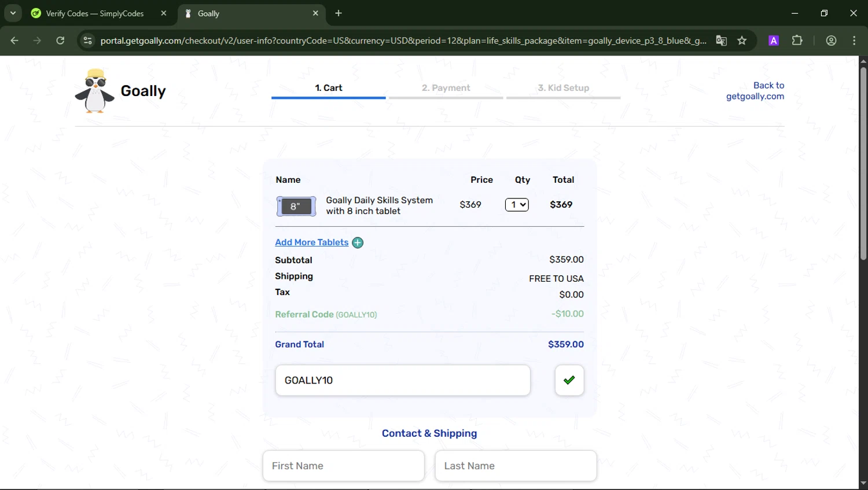Minimize the browser window
The width and height of the screenshot is (868, 490).
coord(795,13)
